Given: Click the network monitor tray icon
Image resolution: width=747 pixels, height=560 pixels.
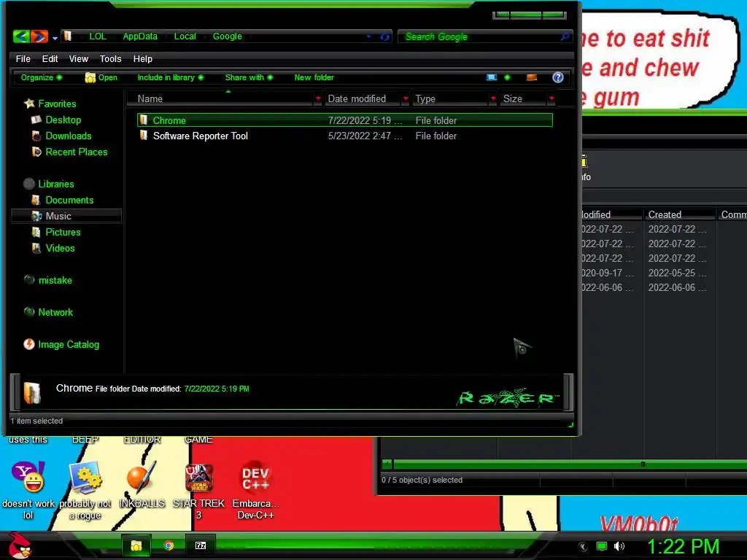Looking at the screenshot, I should [x=602, y=546].
